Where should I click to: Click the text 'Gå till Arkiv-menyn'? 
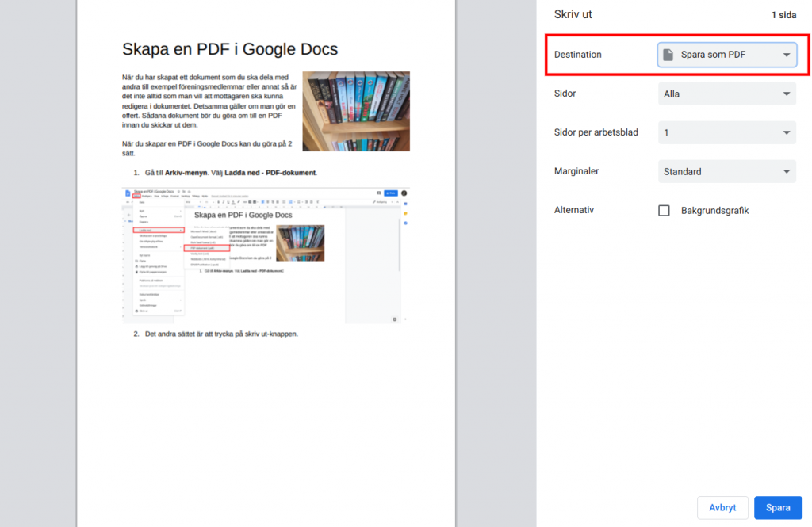[x=176, y=173]
